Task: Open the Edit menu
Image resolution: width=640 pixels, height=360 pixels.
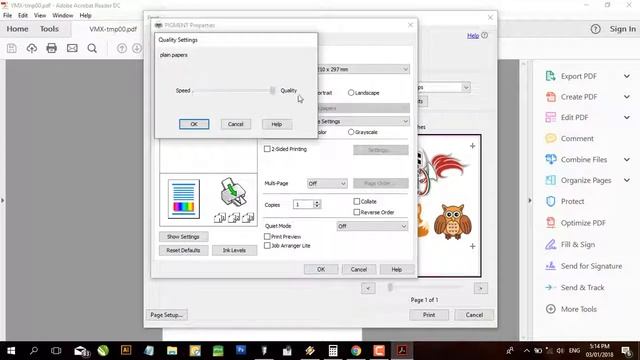Action: (23, 16)
